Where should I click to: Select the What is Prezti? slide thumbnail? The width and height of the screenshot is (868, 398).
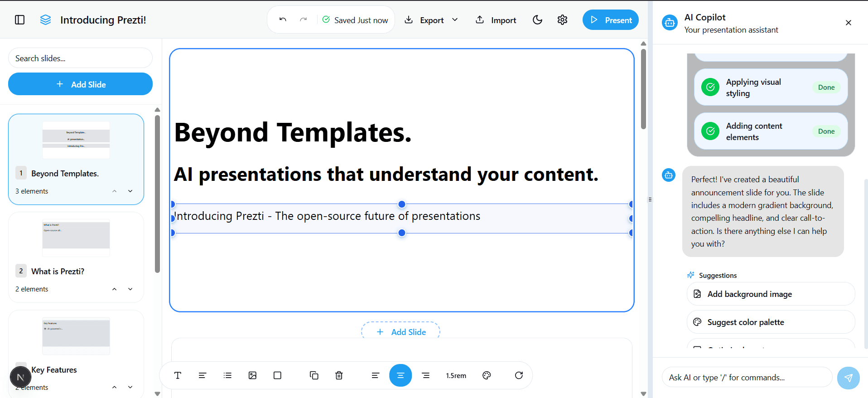click(76, 238)
